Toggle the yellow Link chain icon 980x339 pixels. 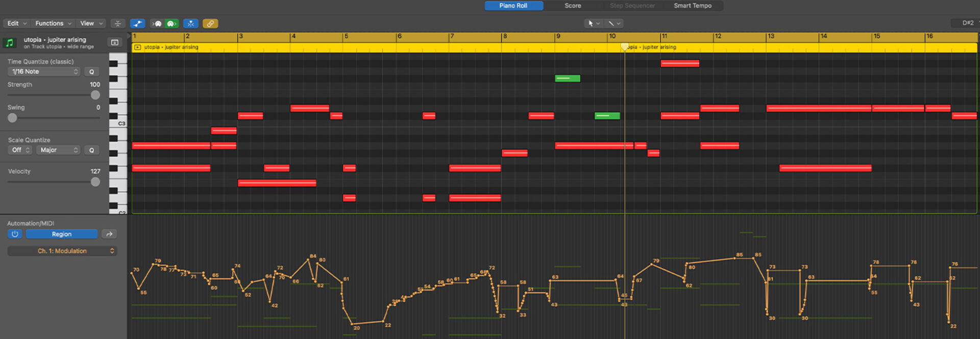210,23
